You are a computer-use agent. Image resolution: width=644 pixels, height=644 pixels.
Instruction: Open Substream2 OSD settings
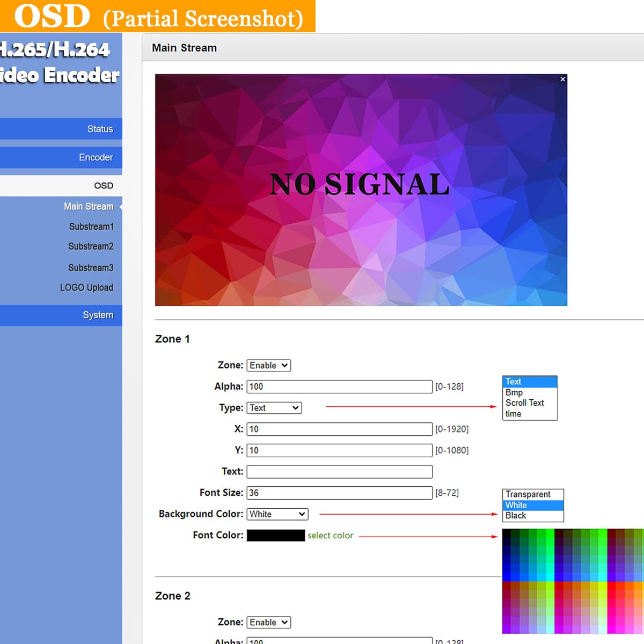(x=91, y=246)
